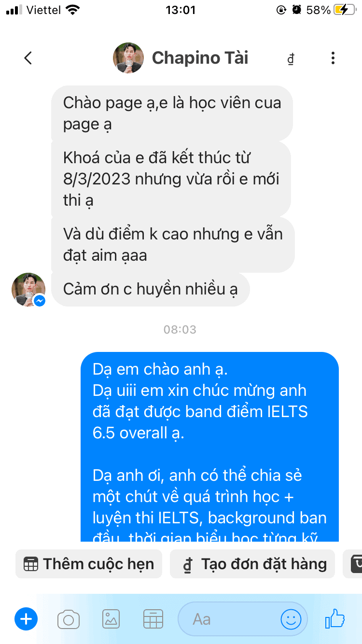
Task: Tap Thêm cuộc hẹn button
Action: tap(89, 564)
